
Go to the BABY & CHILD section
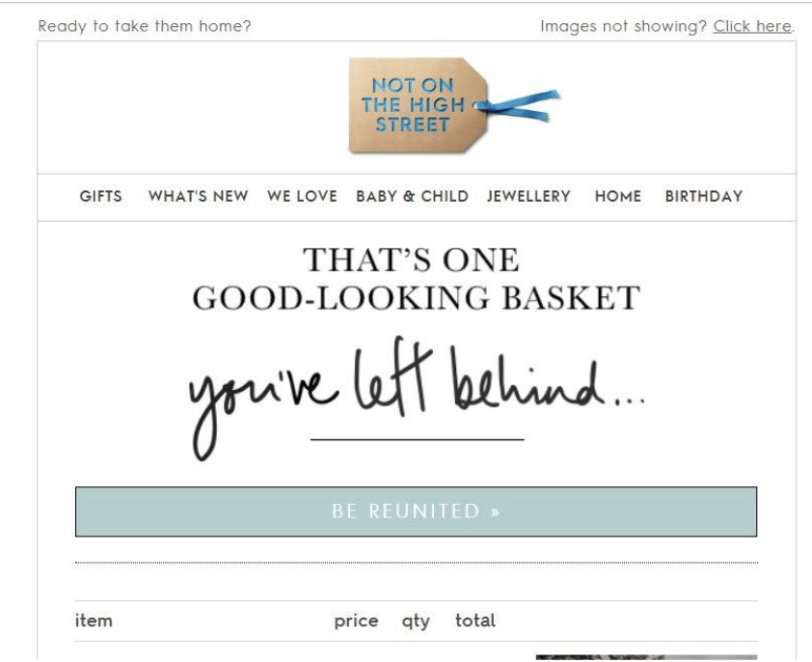click(x=412, y=197)
